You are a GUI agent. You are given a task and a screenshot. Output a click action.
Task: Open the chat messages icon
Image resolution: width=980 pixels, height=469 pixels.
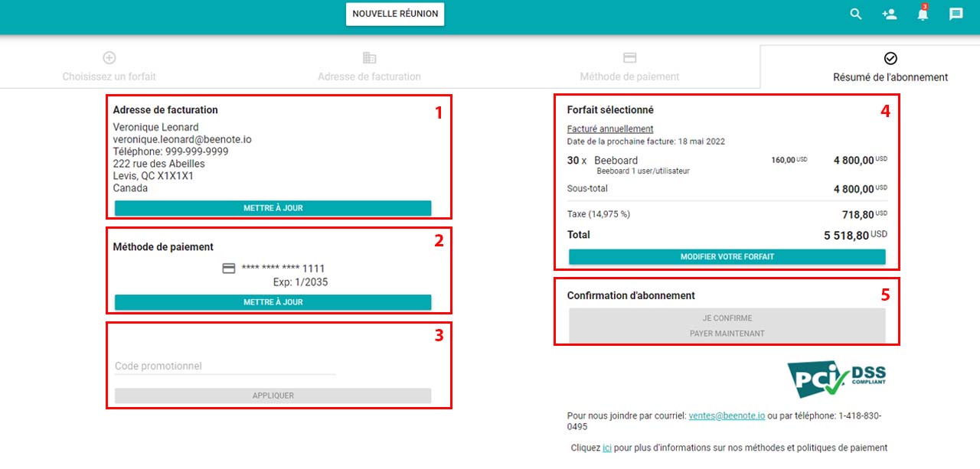(955, 14)
